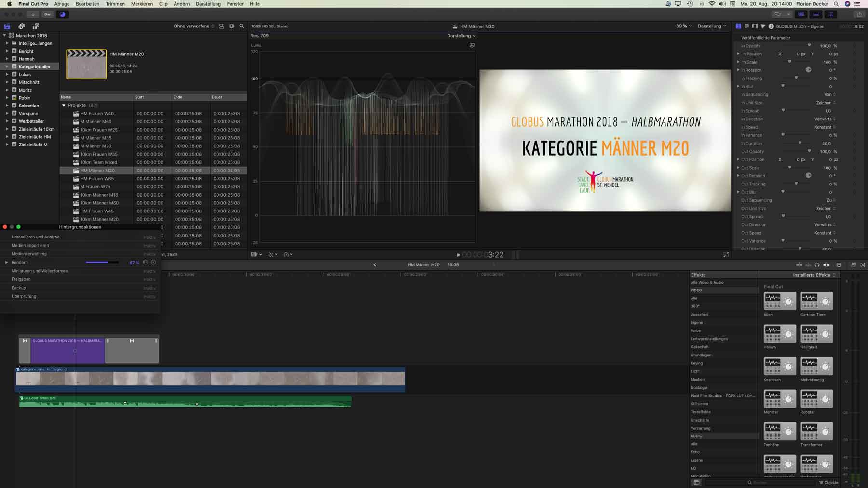The width and height of the screenshot is (868, 488).
Task: Collapse the Marathon 2018 library
Action: point(4,36)
